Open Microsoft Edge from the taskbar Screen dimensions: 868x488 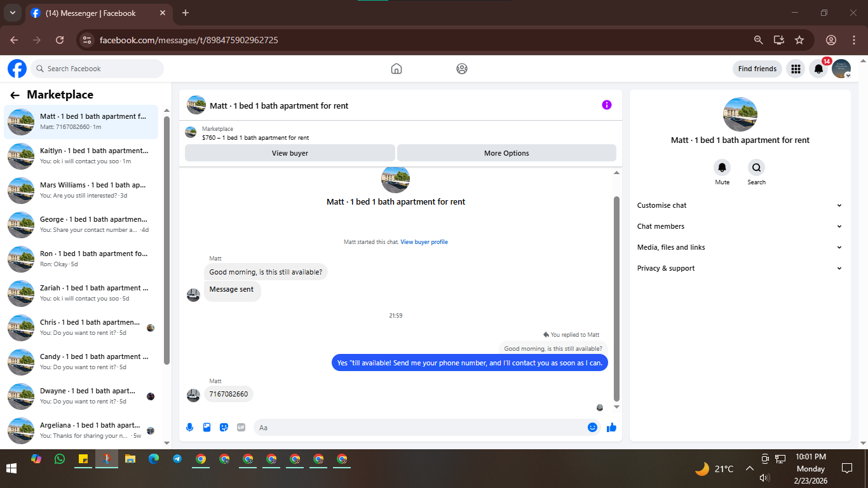coord(154,459)
